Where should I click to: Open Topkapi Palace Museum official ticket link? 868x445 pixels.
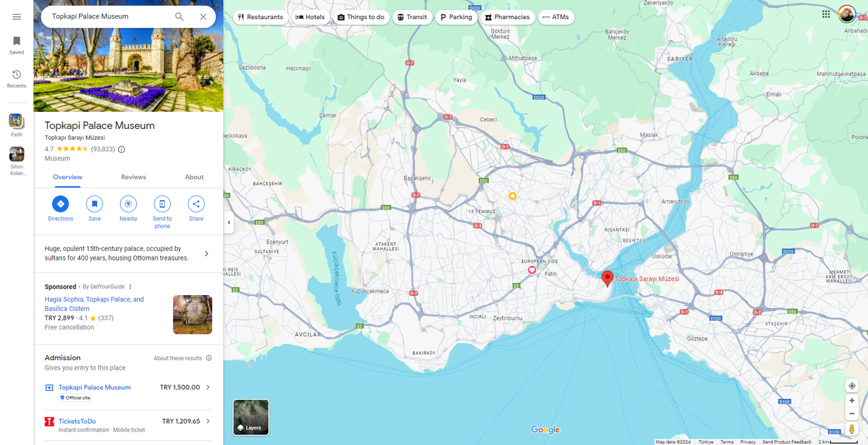[x=95, y=387]
